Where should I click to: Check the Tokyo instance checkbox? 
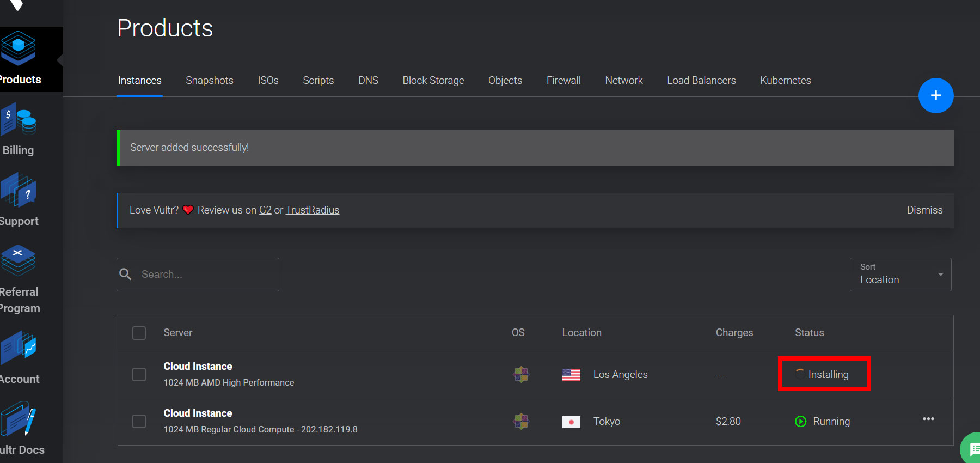tap(139, 421)
